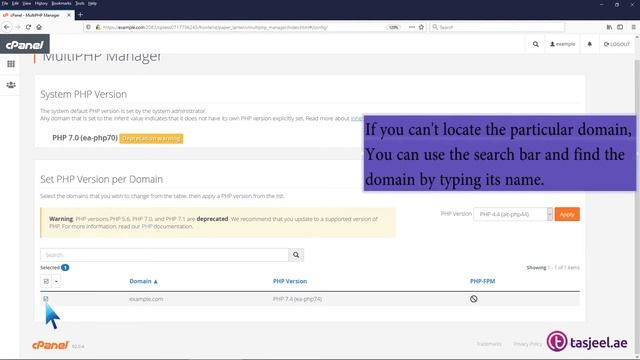Screen dimensions: 640x360
Task: Click the domain search magnifier button
Action: [x=296, y=255]
